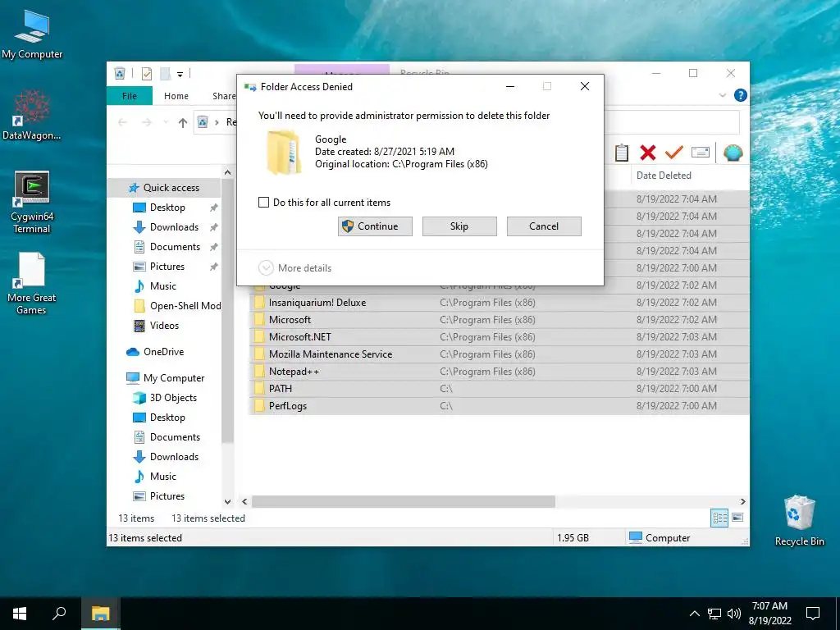Click the clipboard paste toolbar icon
Viewport: 840px width, 630px height.
[622, 153]
